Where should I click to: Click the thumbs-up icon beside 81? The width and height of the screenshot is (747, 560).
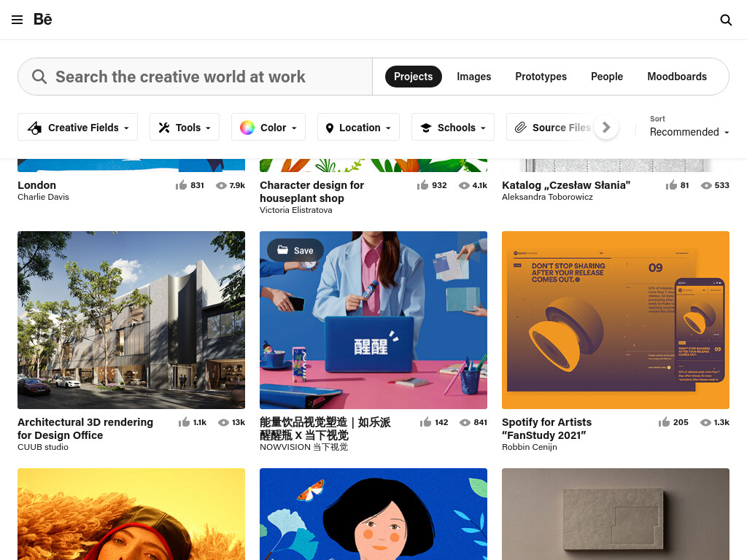pos(671,185)
